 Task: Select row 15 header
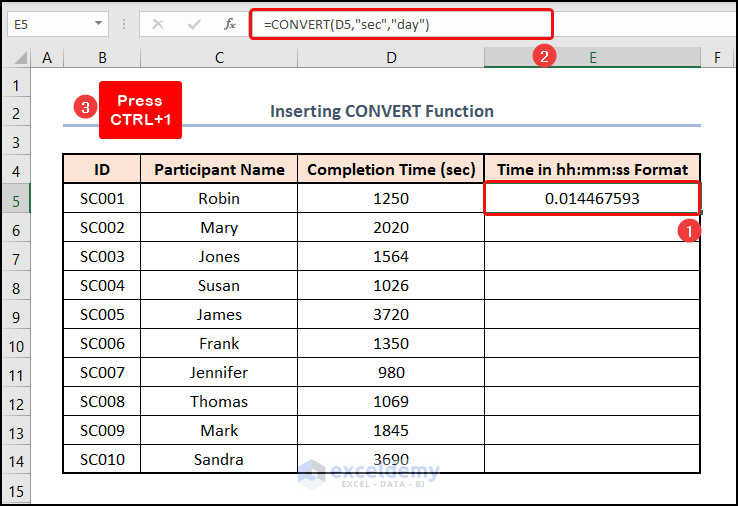(16, 491)
